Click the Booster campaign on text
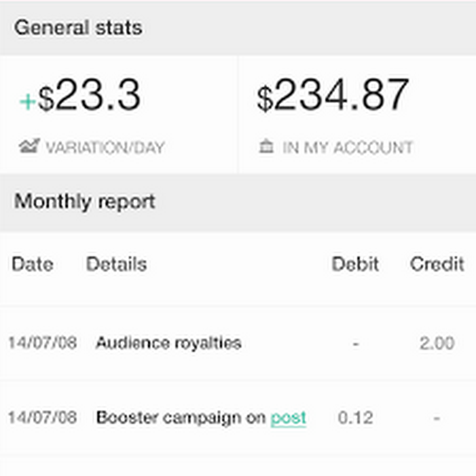Viewport: 476px width, 476px height. click(180, 418)
